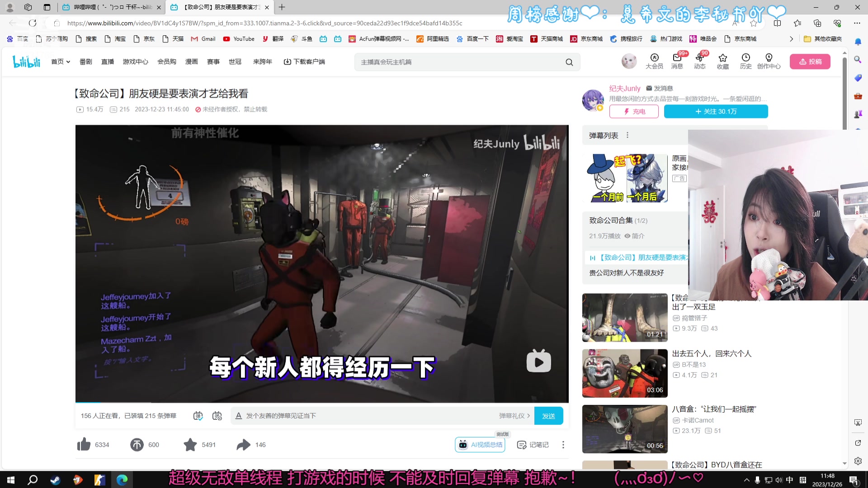Viewport: 868px width, 488px height.
Task: Open the 大会员 icon
Action: click(654, 61)
